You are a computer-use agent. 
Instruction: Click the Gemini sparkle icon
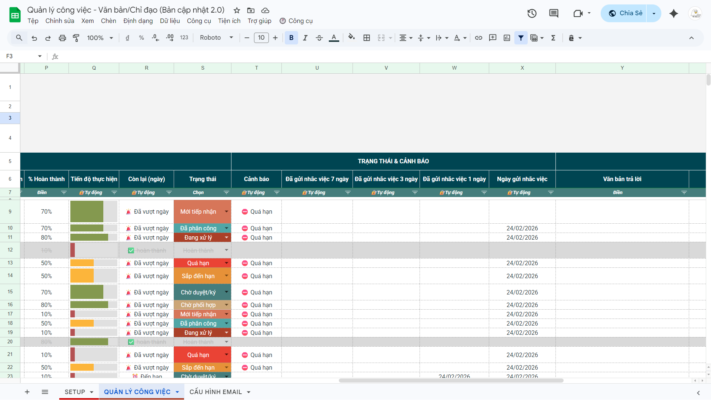tap(674, 14)
